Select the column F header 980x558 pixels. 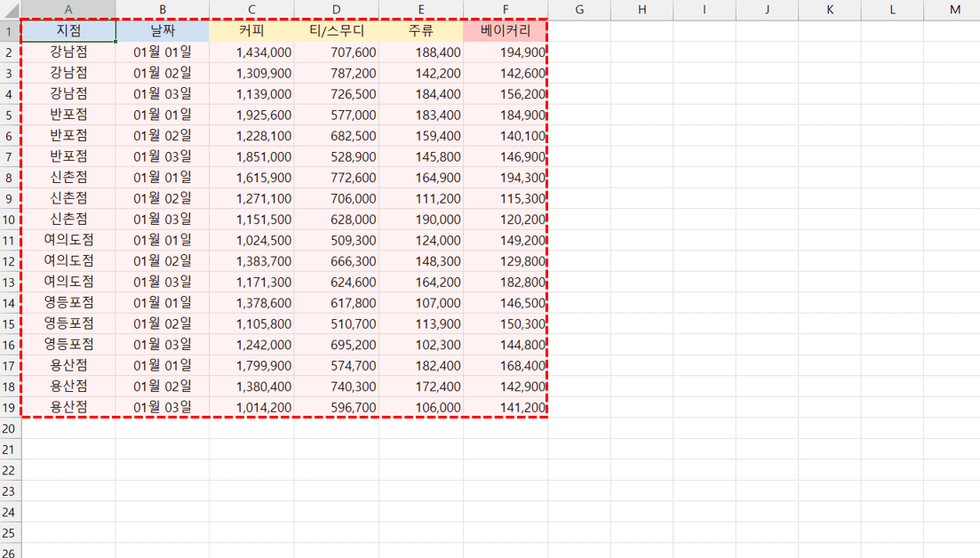coord(505,9)
